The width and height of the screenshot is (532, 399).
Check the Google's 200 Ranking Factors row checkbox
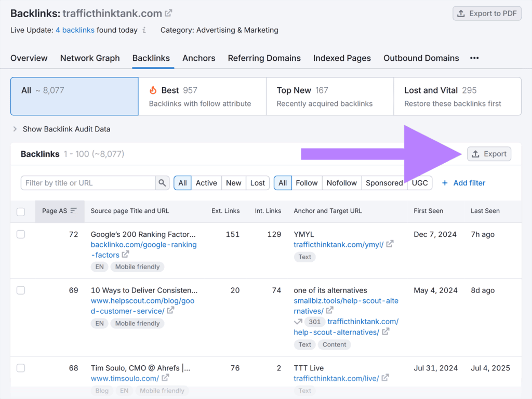pyautogui.click(x=21, y=234)
